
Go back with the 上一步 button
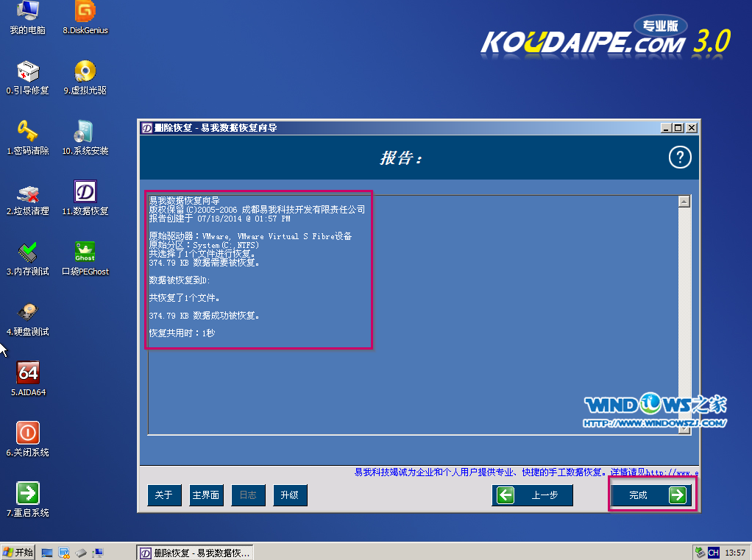(x=532, y=495)
